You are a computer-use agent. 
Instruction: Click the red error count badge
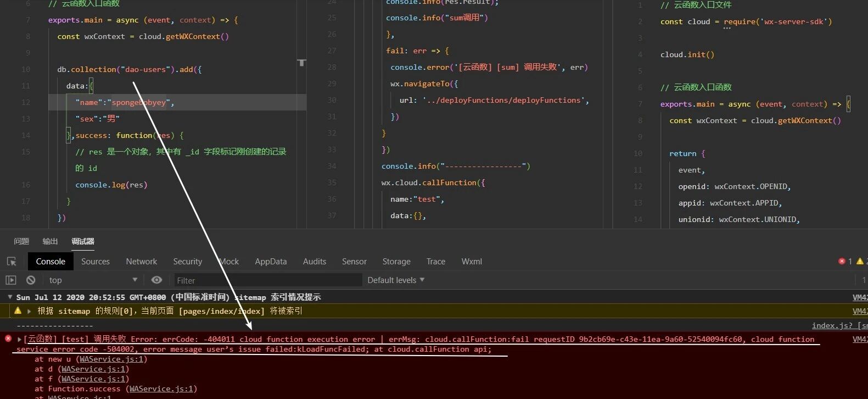tap(842, 262)
